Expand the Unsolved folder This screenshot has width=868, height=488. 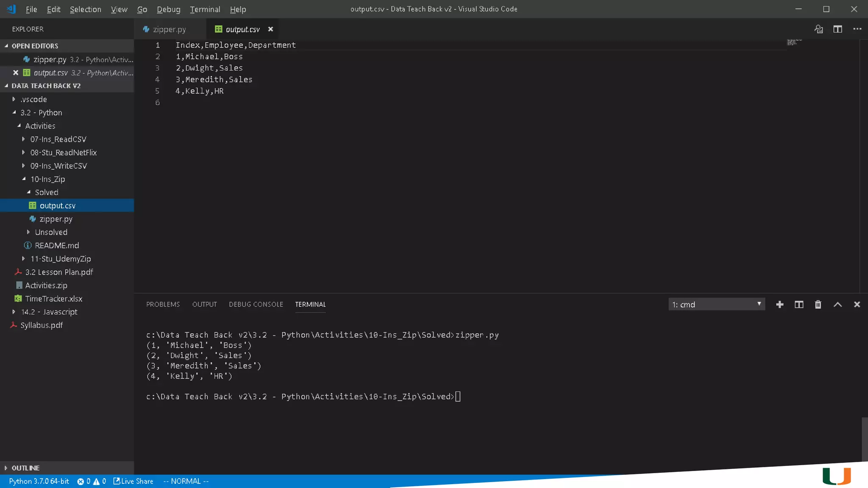pyautogui.click(x=51, y=232)
